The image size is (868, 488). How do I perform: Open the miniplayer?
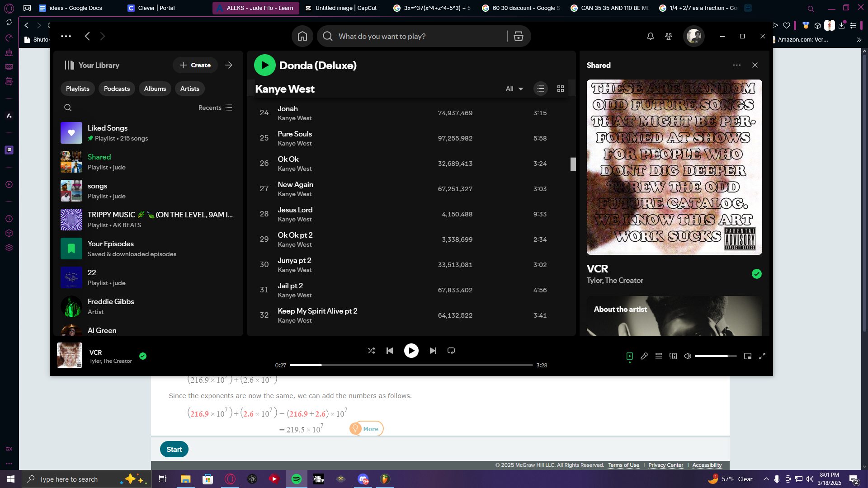tap(748, 356)
